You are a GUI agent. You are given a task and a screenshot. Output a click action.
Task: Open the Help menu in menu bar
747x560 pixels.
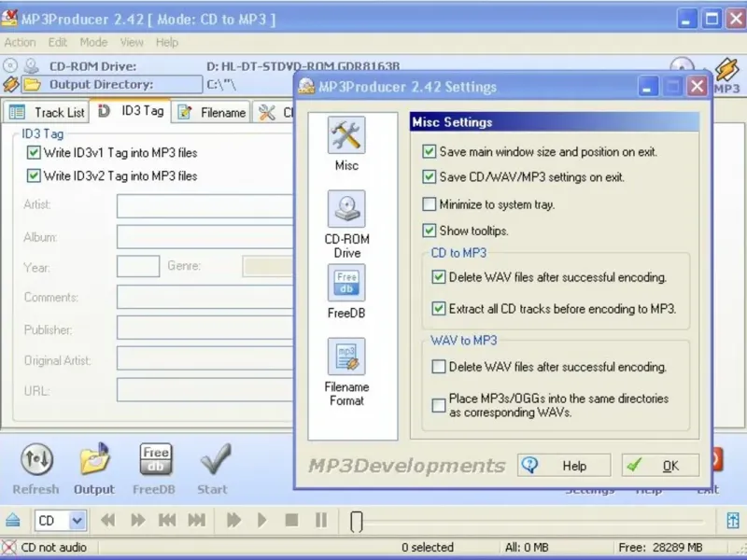click(x=167, y=42)
